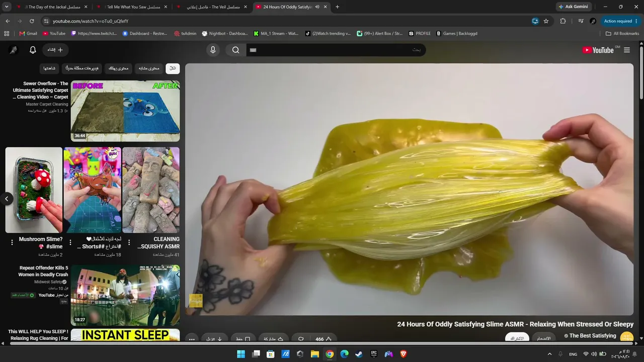The height and width of the screenshot is (362, 644).
Task: Expand the Chrome tab search dropdown
Action: 7,7
